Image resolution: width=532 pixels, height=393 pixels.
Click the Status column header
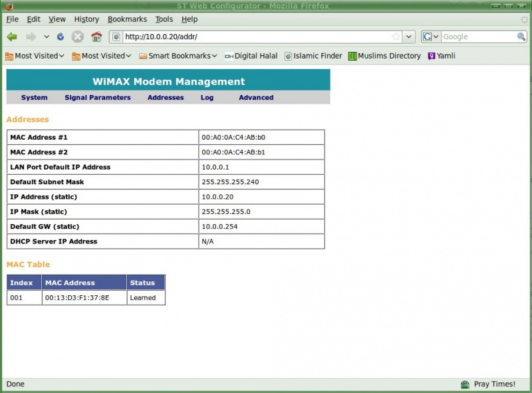(146, 283)
